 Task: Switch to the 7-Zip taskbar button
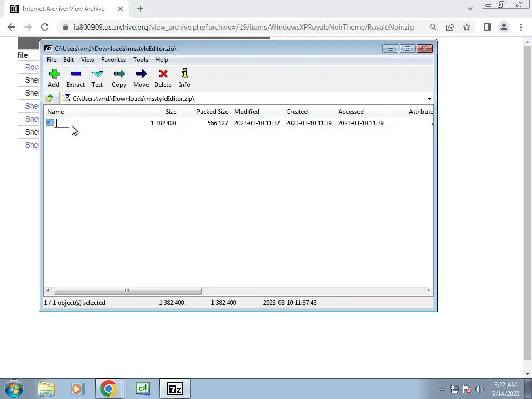coord(175,389)
